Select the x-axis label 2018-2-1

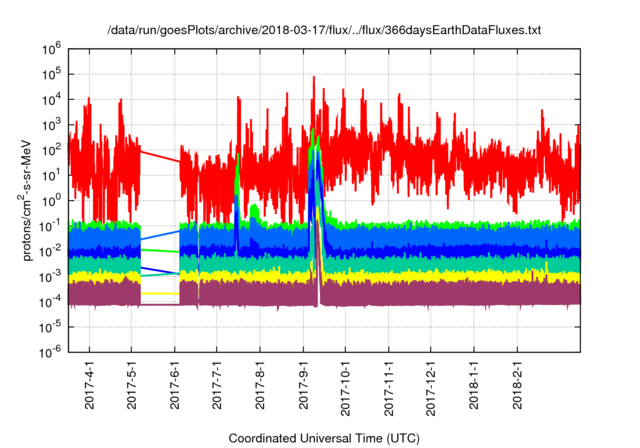click(x=518, y=388)
